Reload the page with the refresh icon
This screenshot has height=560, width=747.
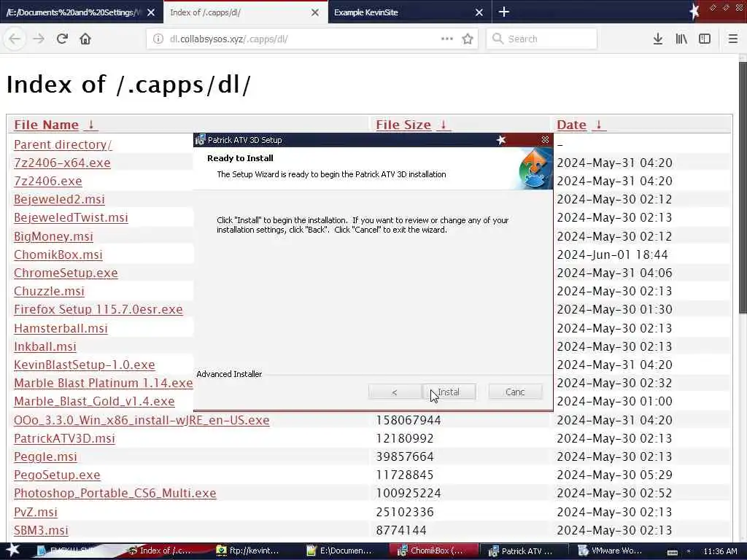point(62,39)
